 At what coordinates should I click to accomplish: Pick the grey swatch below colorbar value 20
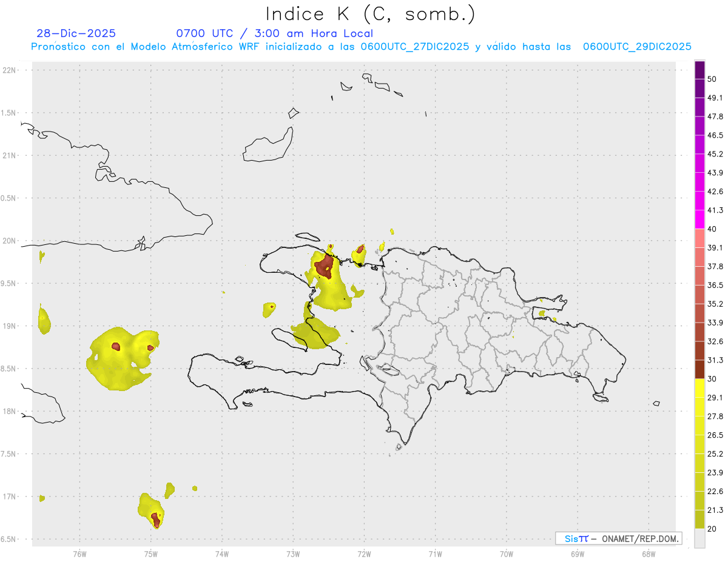pyautogui.click(x=700, y=538)
